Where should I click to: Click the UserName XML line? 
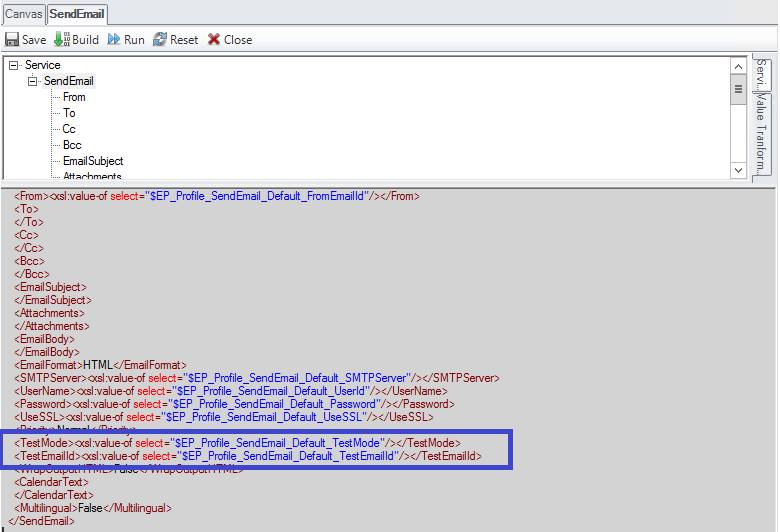[231, 391]
